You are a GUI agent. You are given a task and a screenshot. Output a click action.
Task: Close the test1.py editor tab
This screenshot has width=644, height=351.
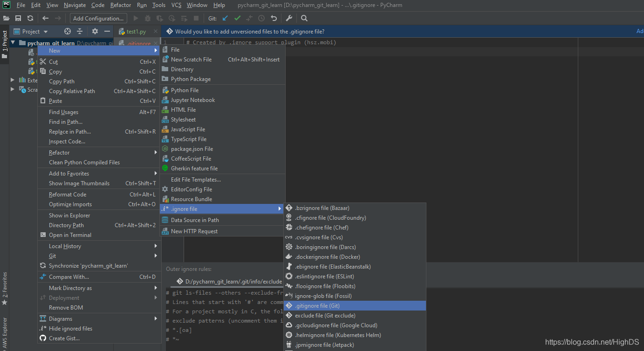coord(156,32)
